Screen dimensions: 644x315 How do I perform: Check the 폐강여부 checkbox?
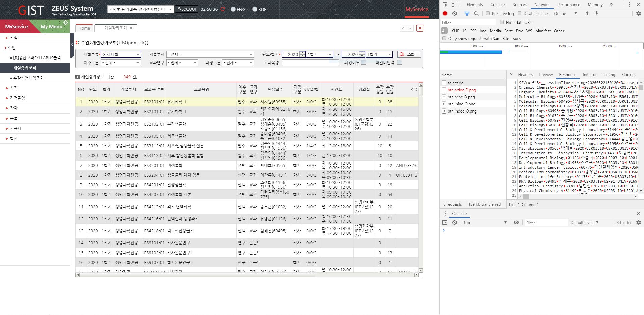[x=364, y=62]
